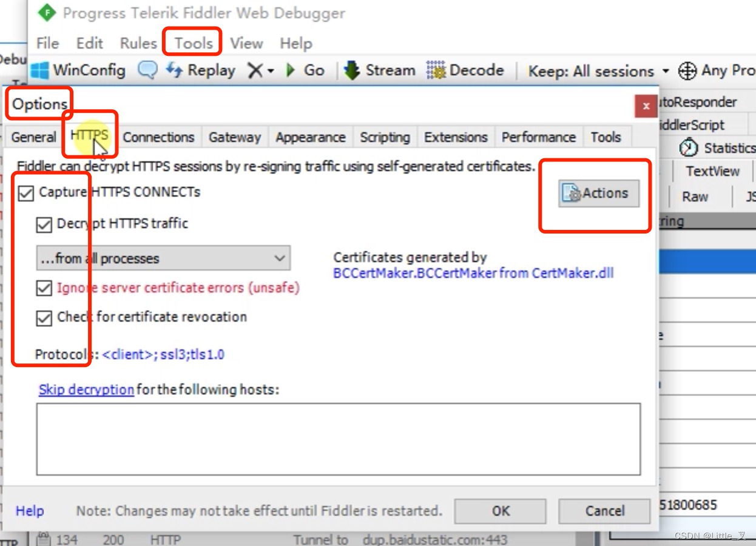Open the FiddlerScript tab behind dialog
This screenshot has height=546, width=756.
[692, 125]
